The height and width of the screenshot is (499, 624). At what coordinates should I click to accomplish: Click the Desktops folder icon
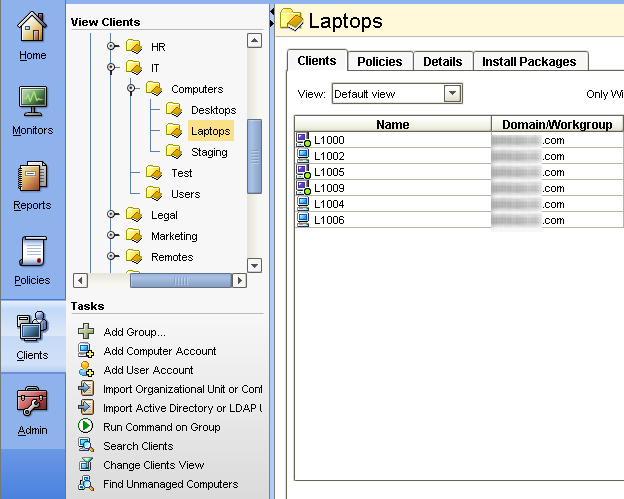tap(174, 110)
